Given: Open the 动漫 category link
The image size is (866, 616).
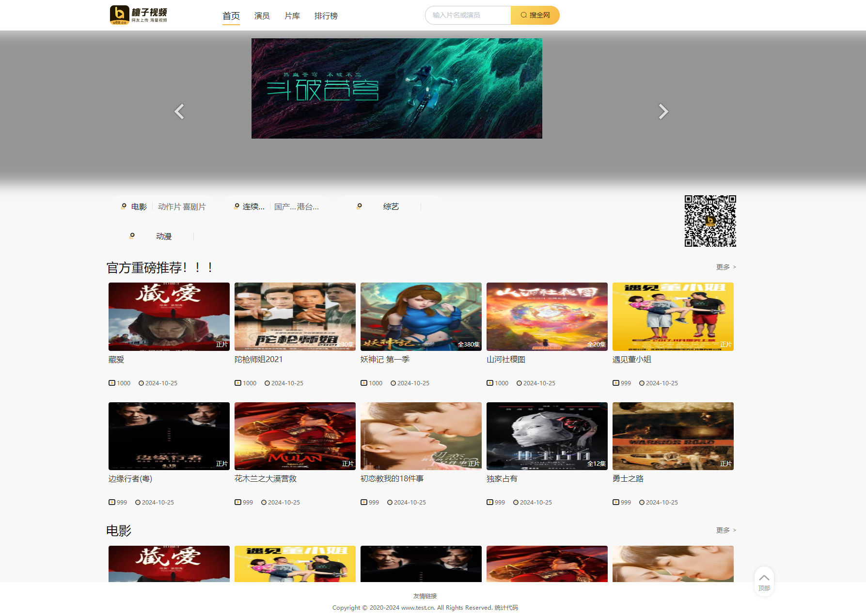Looking at the screenshot, I should coord(164,237).
